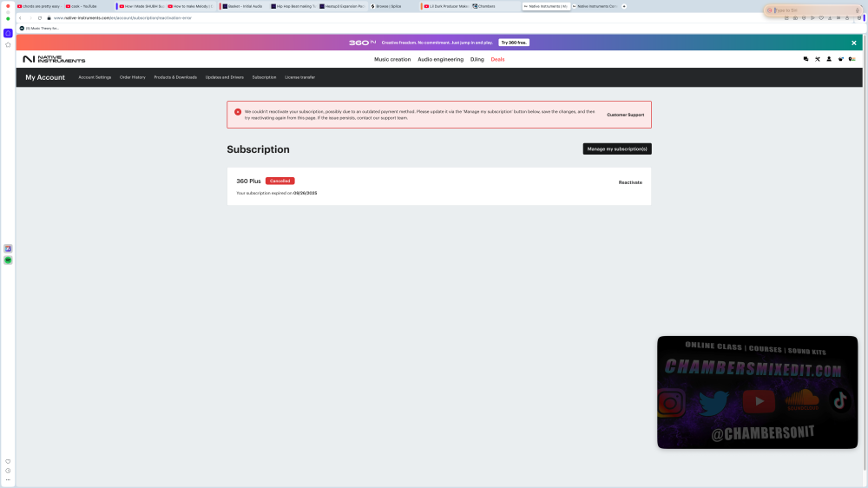The image size is (868, 488).
Task: Open the history clock icon in sidebar
Action: 8,471
